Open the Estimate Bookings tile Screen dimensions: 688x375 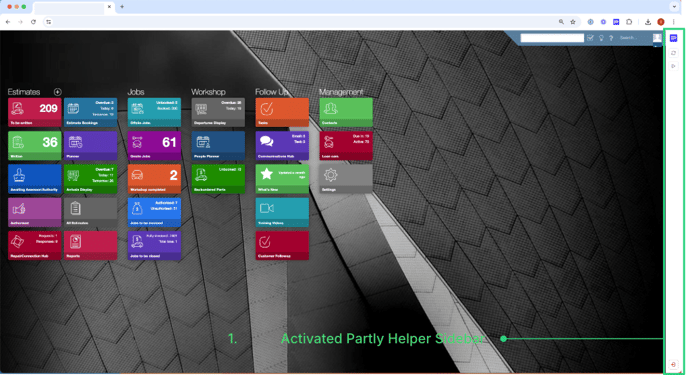[x=90, y=112]
